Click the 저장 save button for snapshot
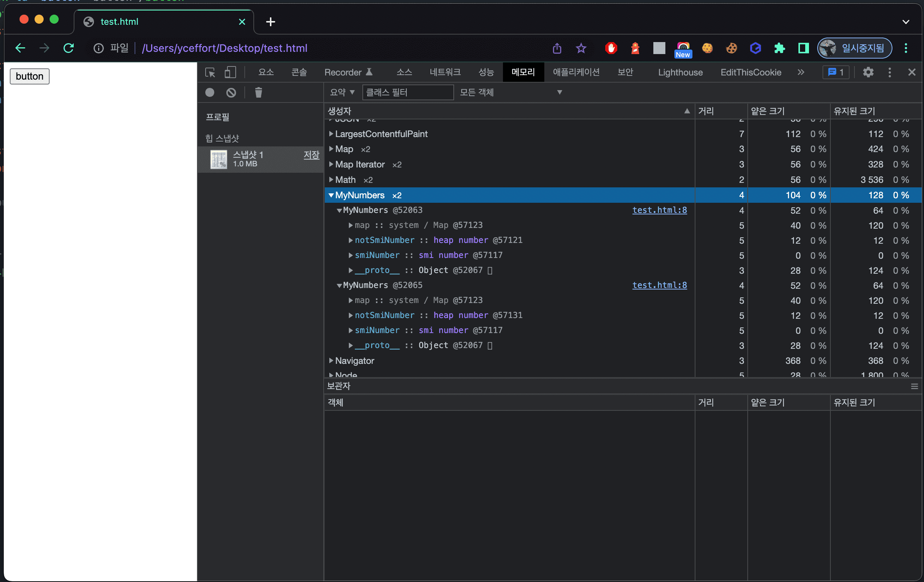 pos(311,155)
